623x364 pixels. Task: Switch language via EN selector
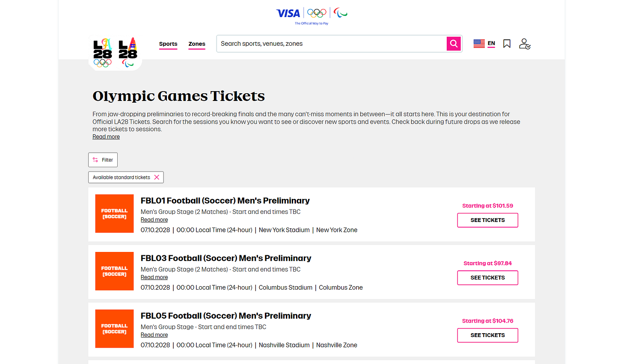(491, 43)
